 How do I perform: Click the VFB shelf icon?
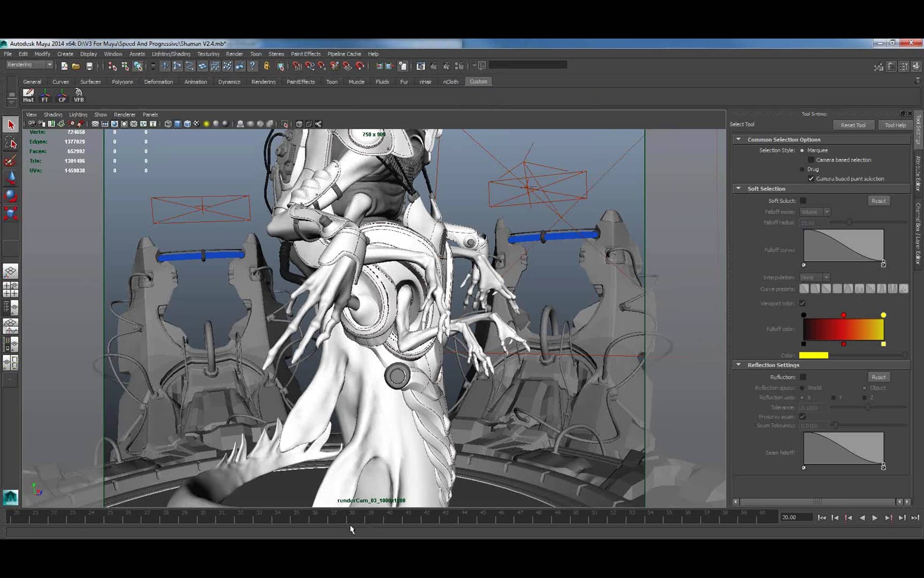78,94
